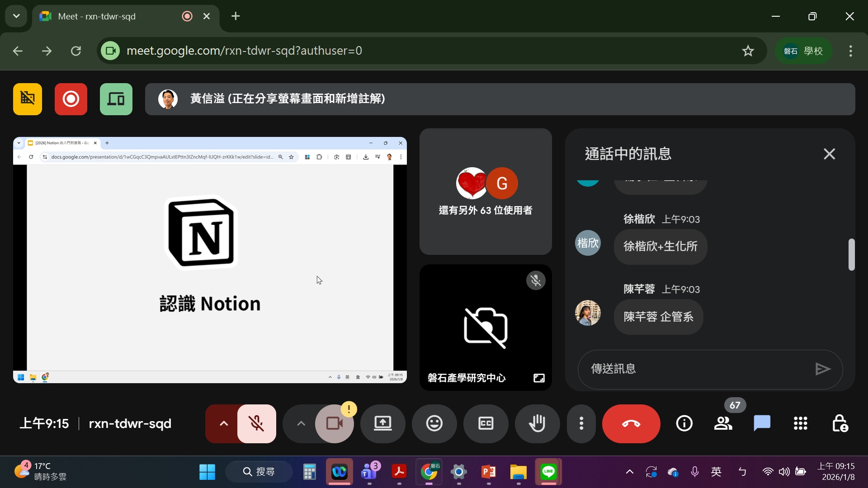Open meeting details info icon

[x=684, y=423]
